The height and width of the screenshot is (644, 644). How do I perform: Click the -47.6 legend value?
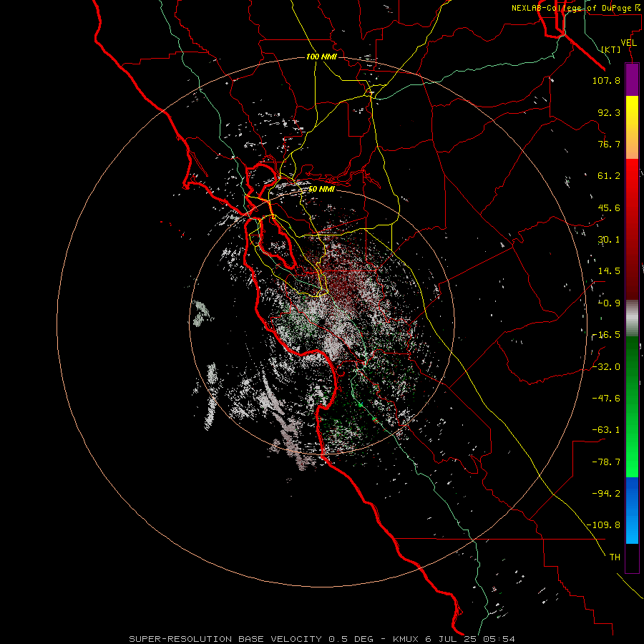pos(606,399)
